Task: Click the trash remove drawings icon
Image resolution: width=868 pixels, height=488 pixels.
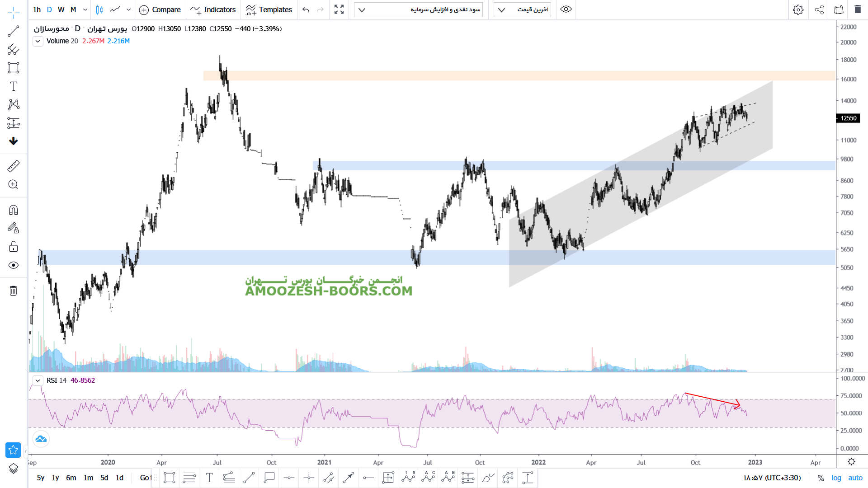Action: click(14, 291)
